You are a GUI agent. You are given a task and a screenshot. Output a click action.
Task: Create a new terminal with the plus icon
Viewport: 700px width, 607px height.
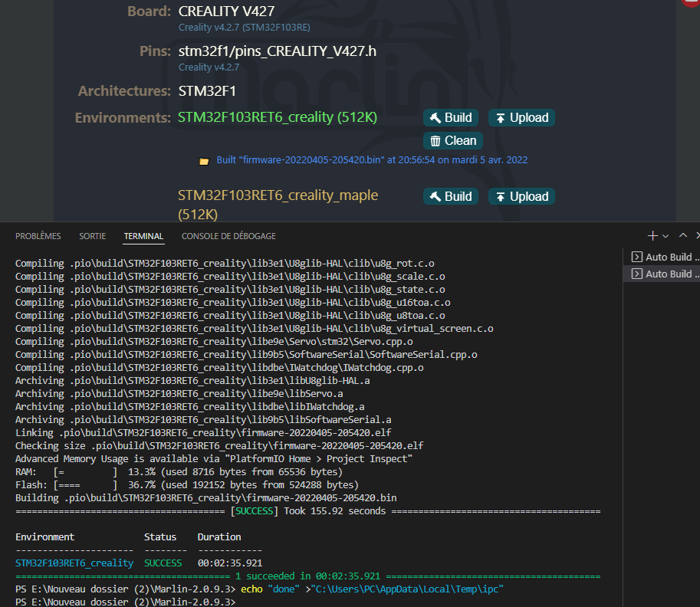[652, 235]
